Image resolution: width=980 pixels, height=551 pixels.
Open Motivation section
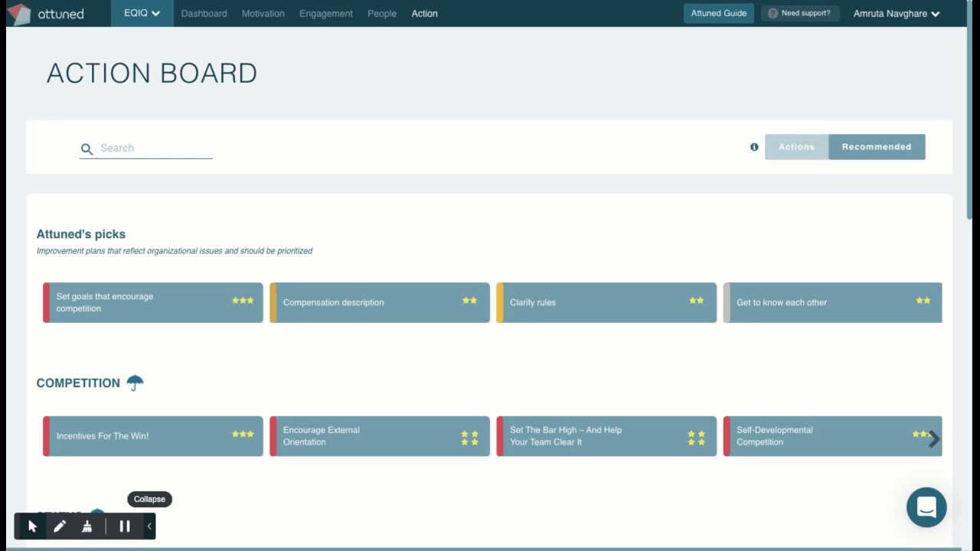pos(263,14)
